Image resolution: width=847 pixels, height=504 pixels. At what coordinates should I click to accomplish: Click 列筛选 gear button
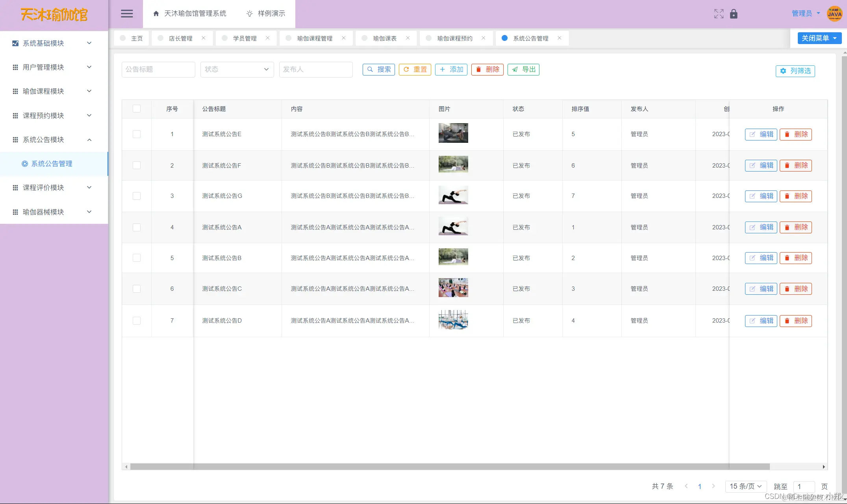pyautogui.click(x=795, y=71)
